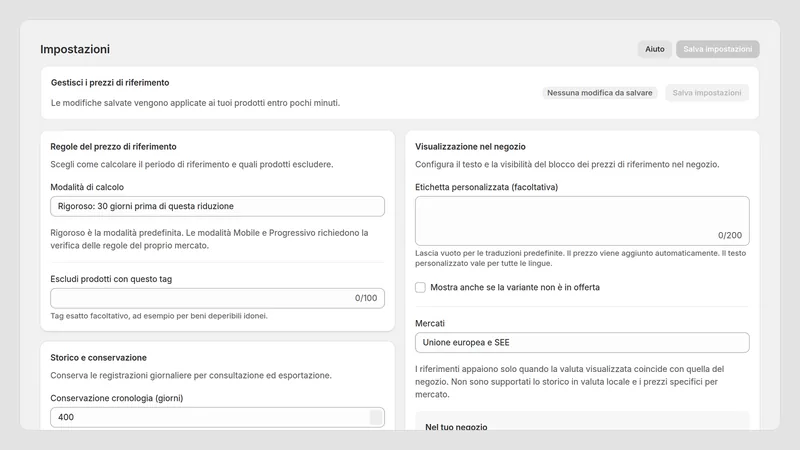Screen dimensions: 800x450
Task: Click the 'Visualizzazione nel negozio' heading
Action: pyautogui.click(x=470, y=146)
